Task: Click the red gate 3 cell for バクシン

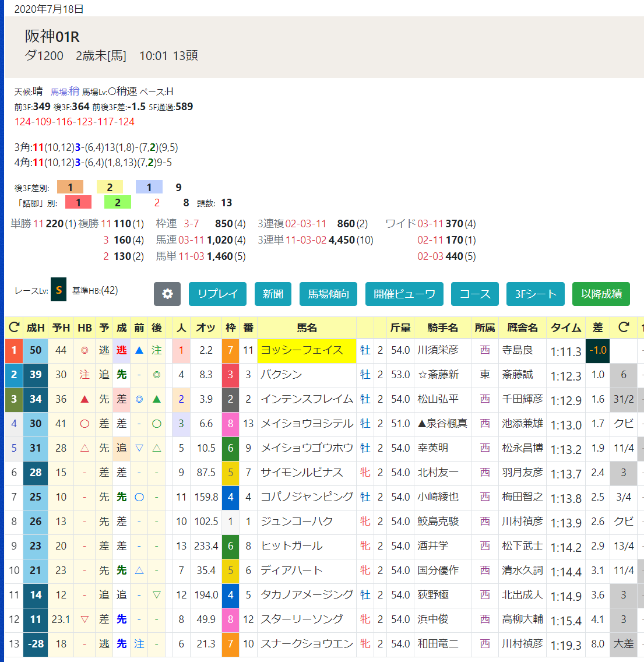Action: click(230, 375)
